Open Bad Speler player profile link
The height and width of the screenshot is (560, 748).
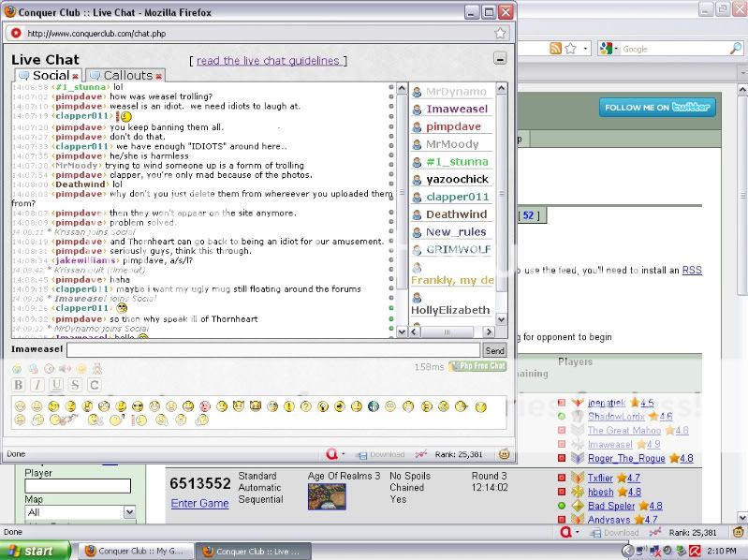611,506
